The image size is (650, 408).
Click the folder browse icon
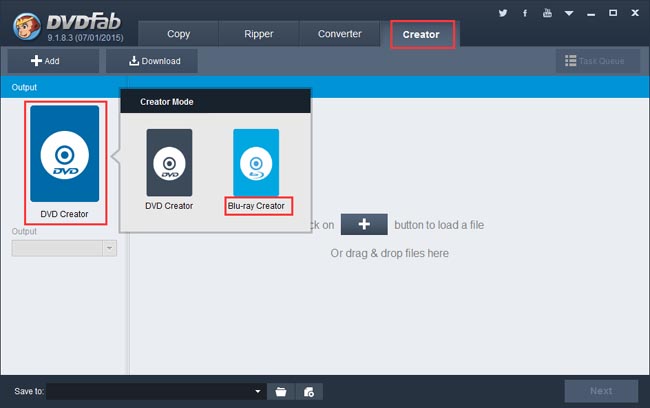pos(281,391)
